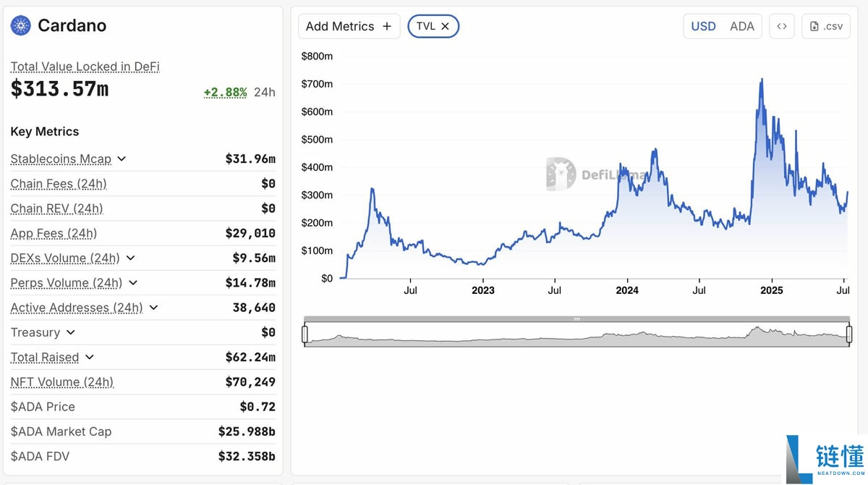Click the embed code icon button
This screenshot has width=868, height=485.
click(x=781, y=27)
